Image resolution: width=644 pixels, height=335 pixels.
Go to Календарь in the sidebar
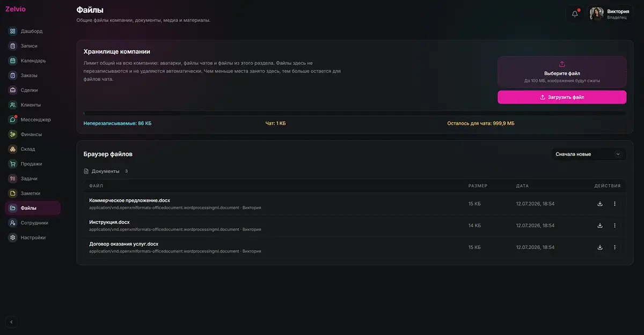pos(33,61)
